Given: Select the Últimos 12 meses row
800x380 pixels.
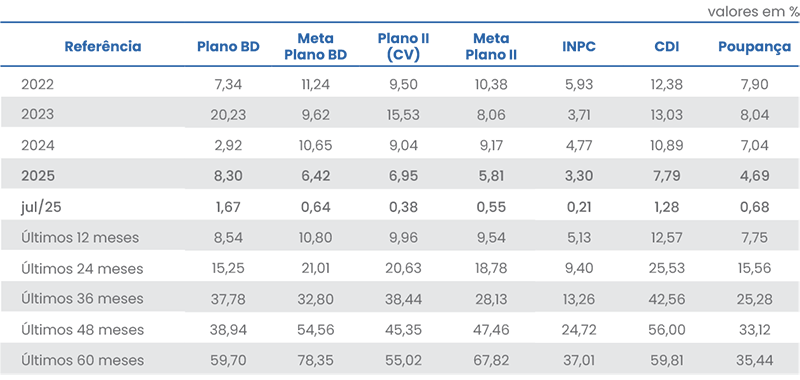Looking at the screenshot, I should (400, 238).
